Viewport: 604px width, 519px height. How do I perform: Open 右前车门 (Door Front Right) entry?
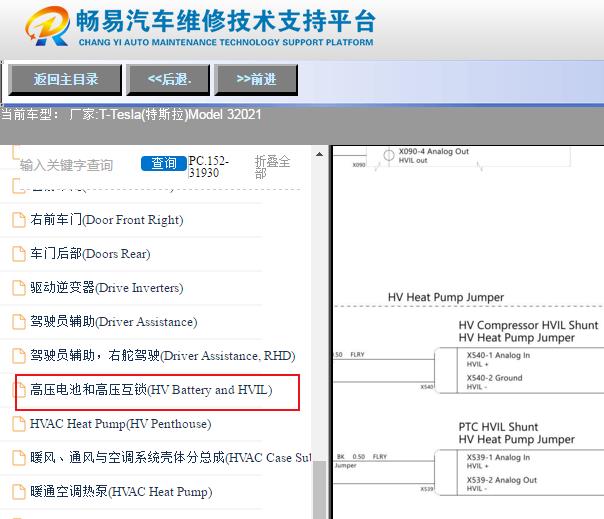coord(107,220)
